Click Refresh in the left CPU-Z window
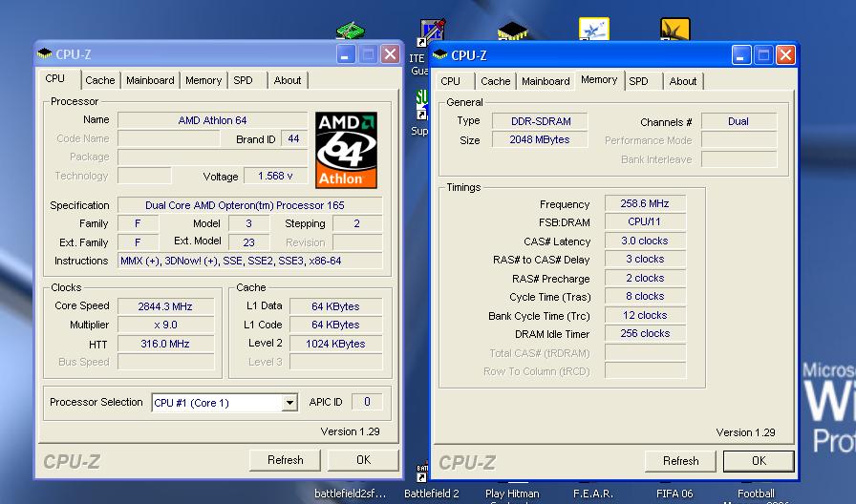The height and width of the screenshot is (504, 856). [x=285, y=460]
